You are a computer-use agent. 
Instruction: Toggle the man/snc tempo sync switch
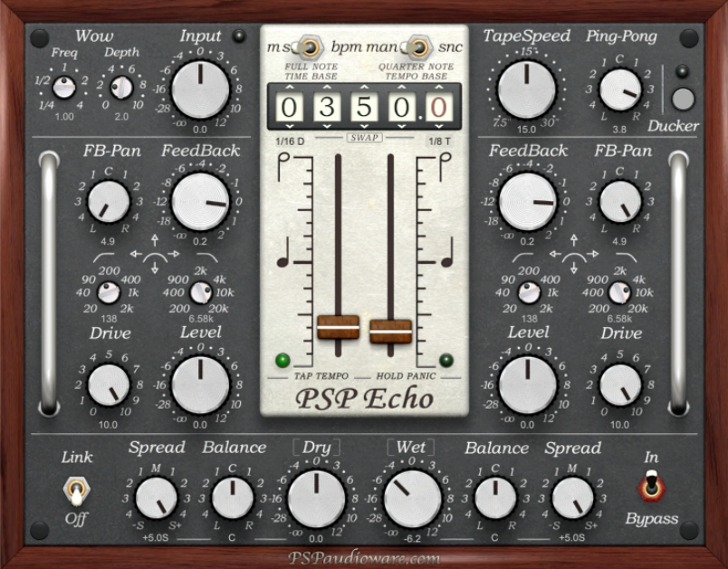point(417,45)
